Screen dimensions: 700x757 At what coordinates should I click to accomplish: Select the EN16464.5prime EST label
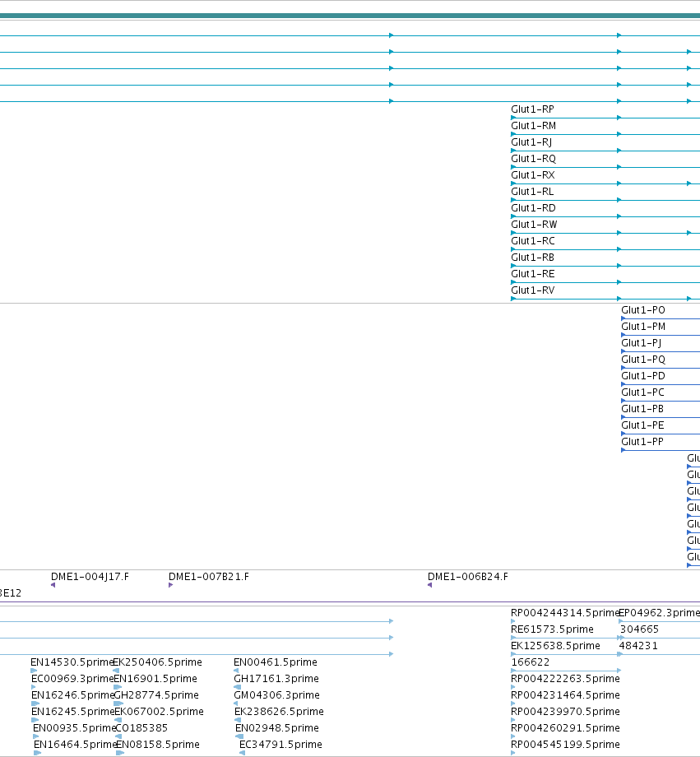(x=76, y=744)
